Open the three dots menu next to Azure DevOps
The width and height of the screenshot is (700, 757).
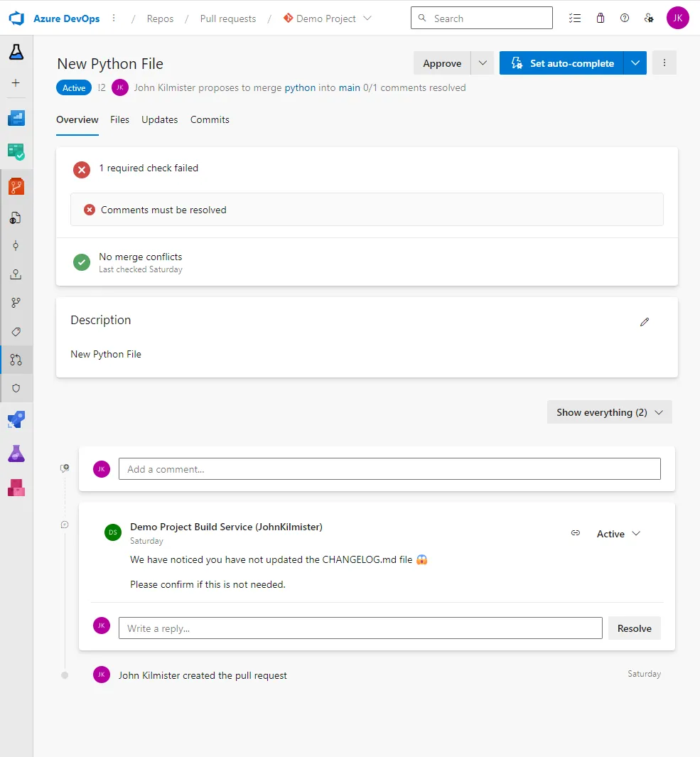(x=114, y=18)
